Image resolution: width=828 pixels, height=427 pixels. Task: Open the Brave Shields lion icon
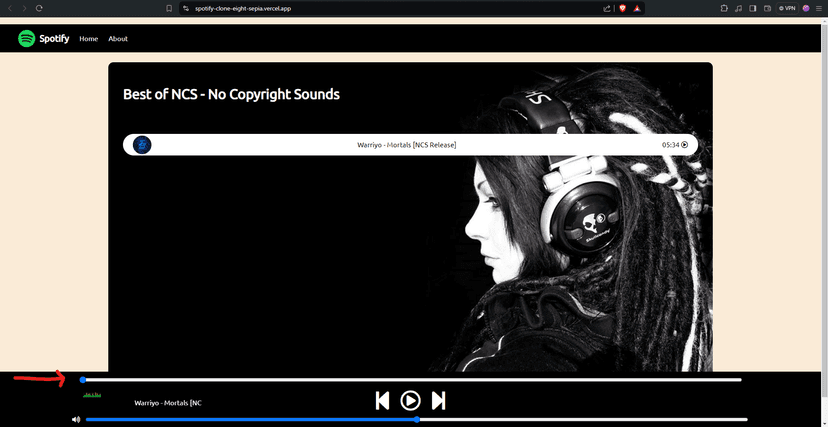[x=623, y=8]
